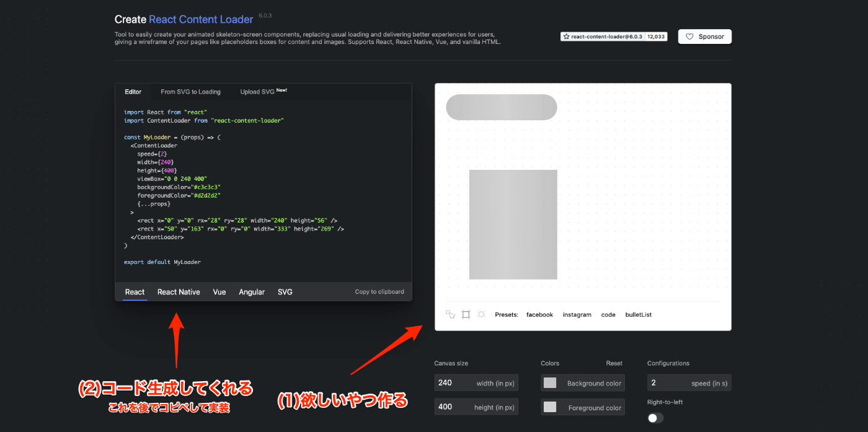Switch code output to Angular
The height and width of the screenshot is (432, 868).
pos(252,292)
